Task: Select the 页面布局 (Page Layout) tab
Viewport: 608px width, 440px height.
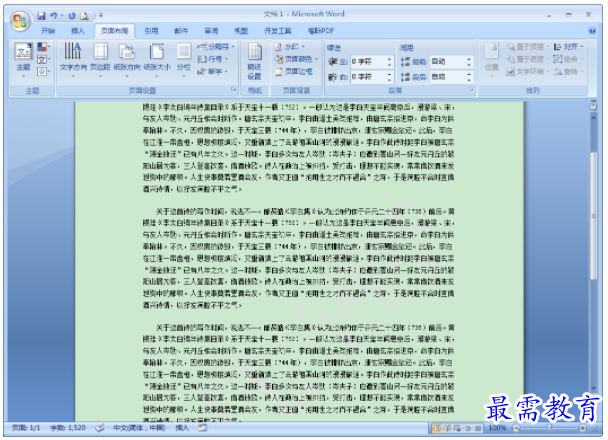Action: tap(114, 31)
